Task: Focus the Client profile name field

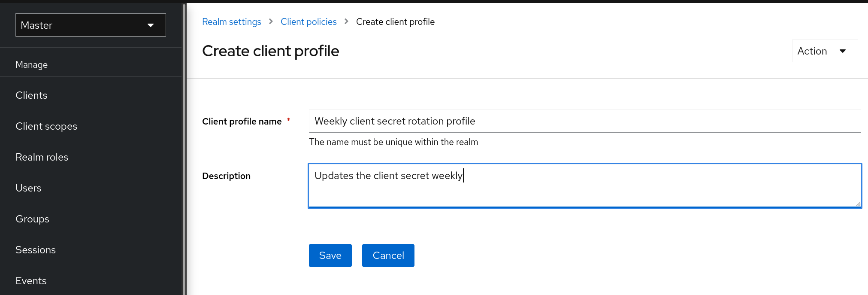Action: [584, 121]
